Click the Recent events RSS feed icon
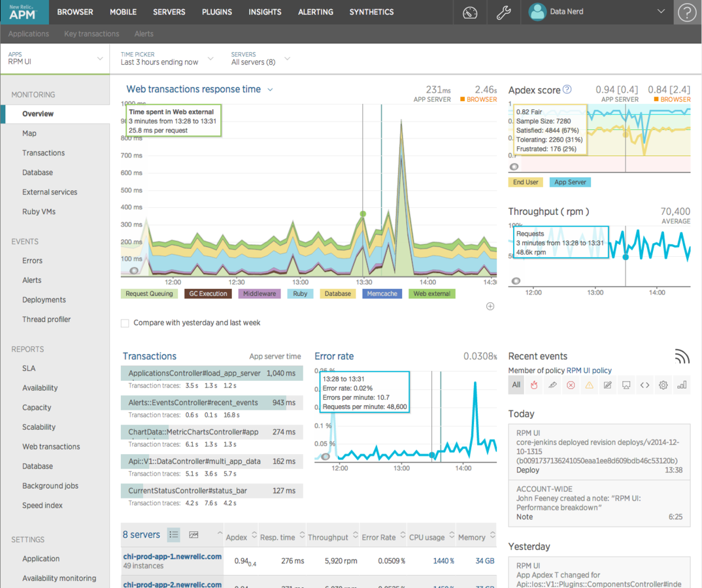Viewport: 702px width, 588px height. tap(682, 356)
